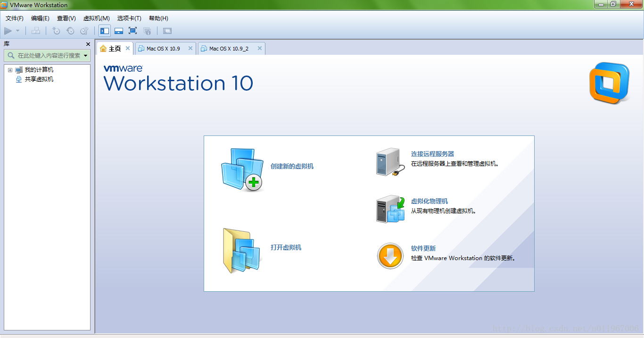Open the power options dropdown arrow
Viewport: 644px width, 338px height.
(18, 31)
